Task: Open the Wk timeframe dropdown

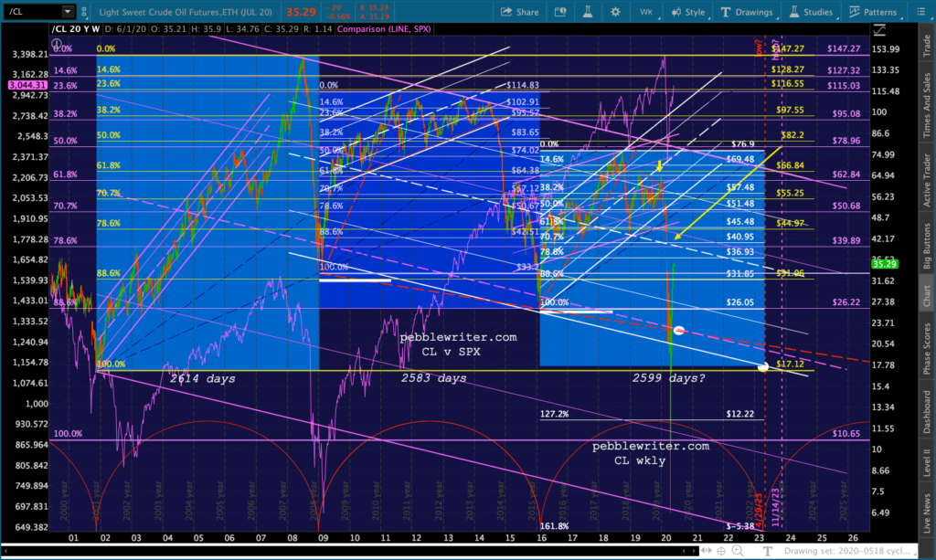Action: pyautogui.click(x=646, y=12)
